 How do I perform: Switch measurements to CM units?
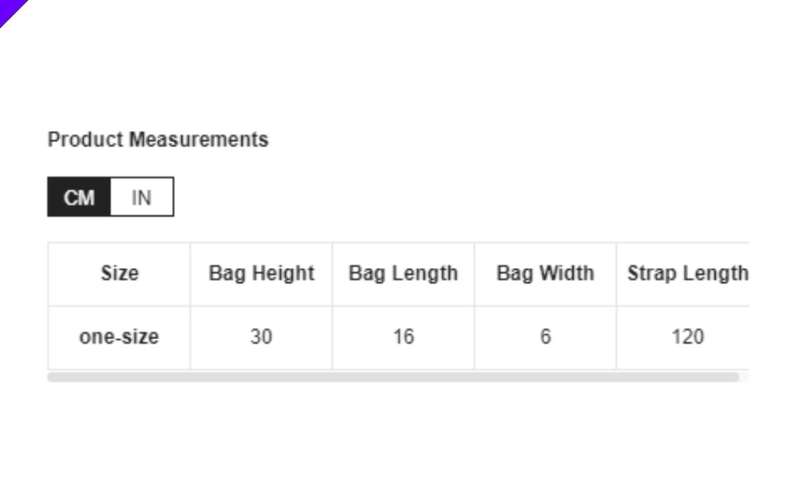pyautogui.click(x=79, y=197)
